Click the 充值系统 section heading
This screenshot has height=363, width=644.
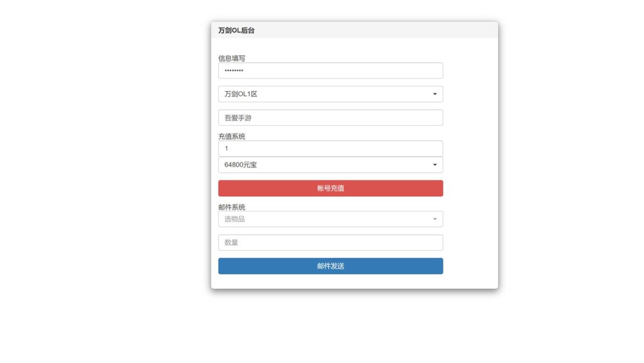coord(231,136)
